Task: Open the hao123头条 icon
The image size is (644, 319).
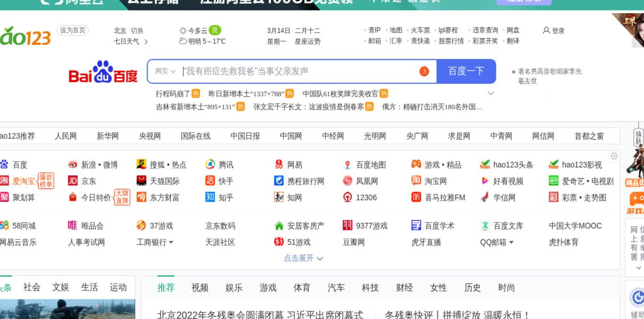Action: (x=485, y=164)
